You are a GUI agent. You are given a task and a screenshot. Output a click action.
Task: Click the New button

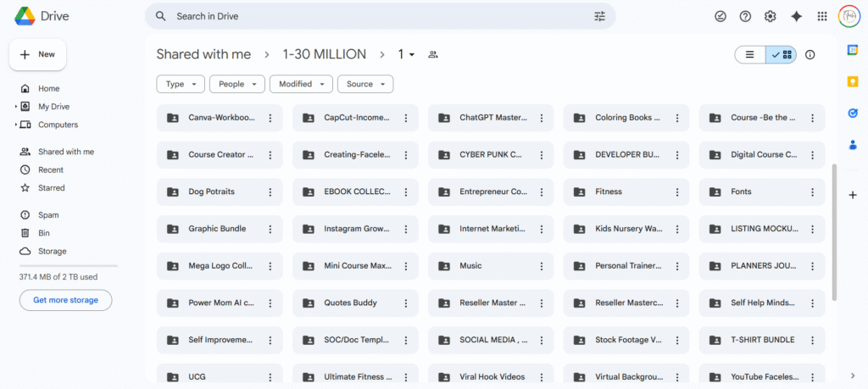(37, 54)
